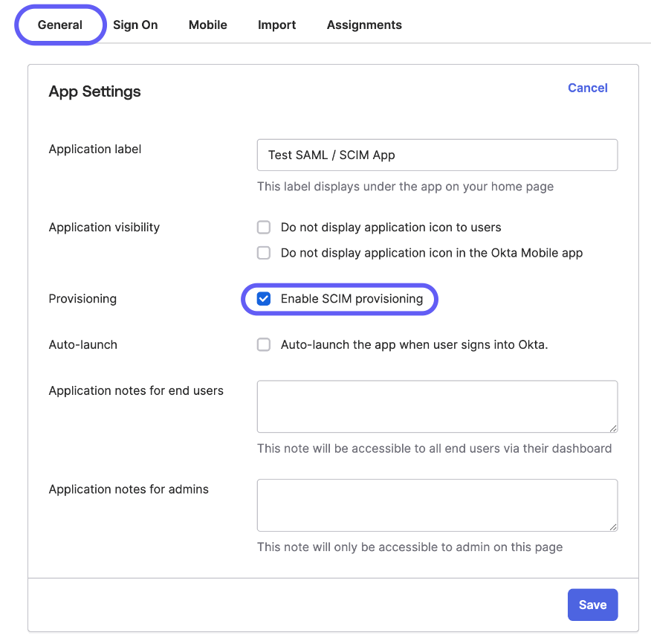Go to the Assignments tab
This screenshot has width=651, height=644.
[x=364, y=25]
